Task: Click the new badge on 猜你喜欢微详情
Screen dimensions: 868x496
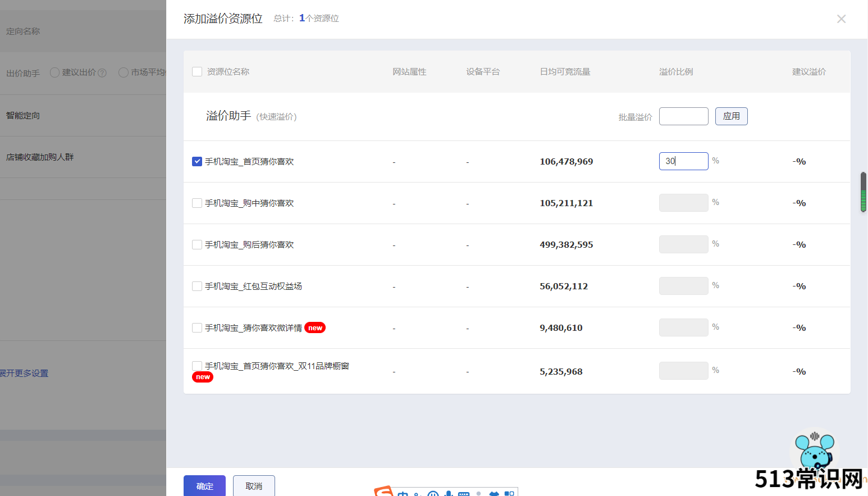Action: coord(315,328)
